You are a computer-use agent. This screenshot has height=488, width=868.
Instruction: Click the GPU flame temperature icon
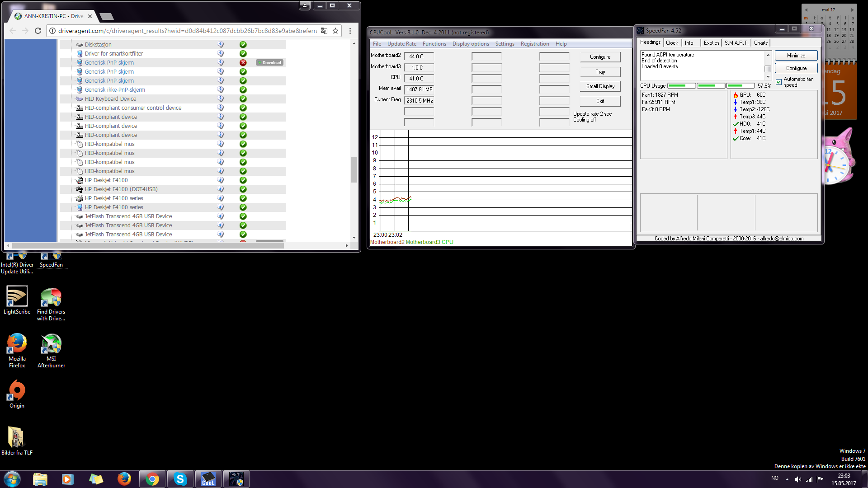[736, 95]
